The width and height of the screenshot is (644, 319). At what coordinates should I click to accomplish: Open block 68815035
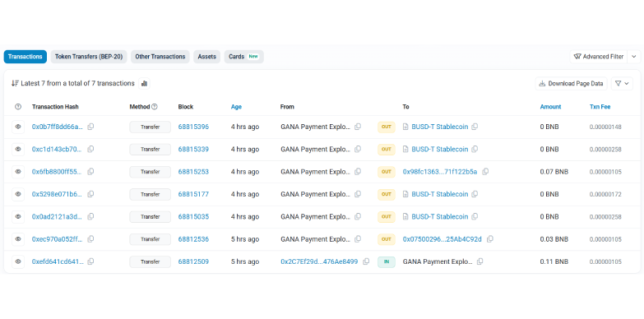point(193,216)
